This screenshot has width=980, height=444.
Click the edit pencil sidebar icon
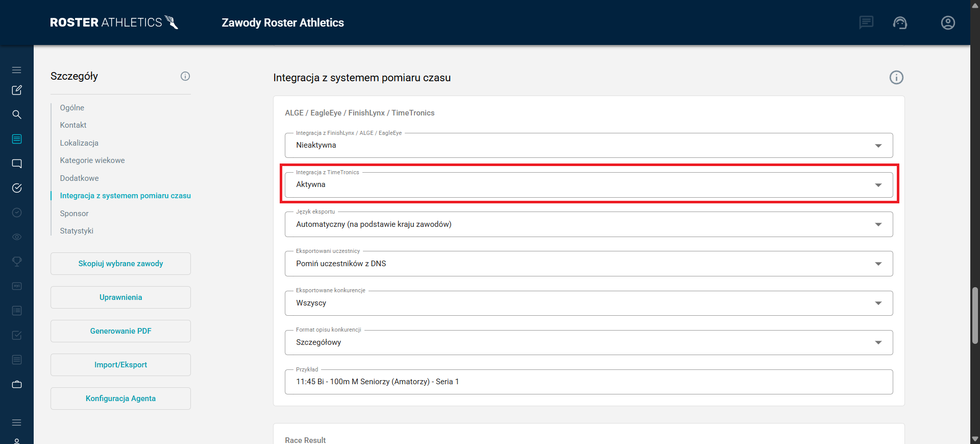(17, 90)
